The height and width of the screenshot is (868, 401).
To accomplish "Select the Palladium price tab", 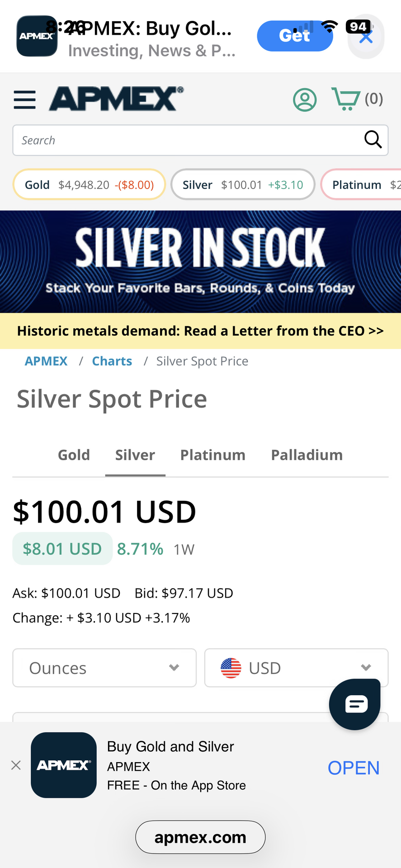I will [307, 455].
